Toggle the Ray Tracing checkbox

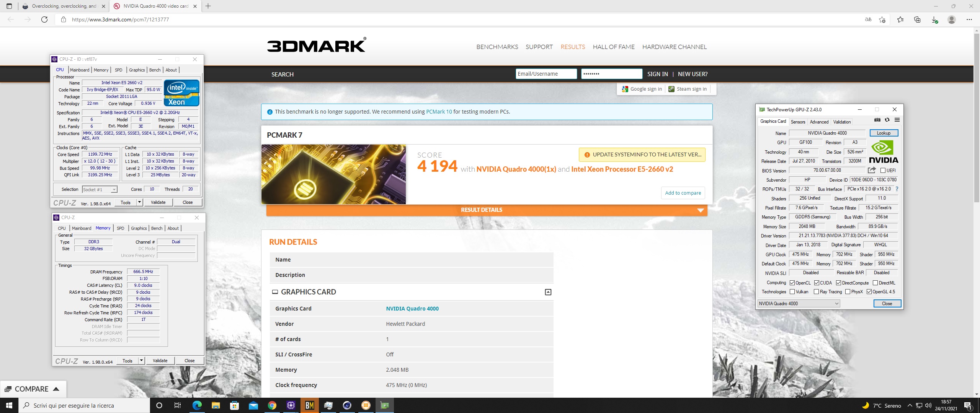(816, 292)
